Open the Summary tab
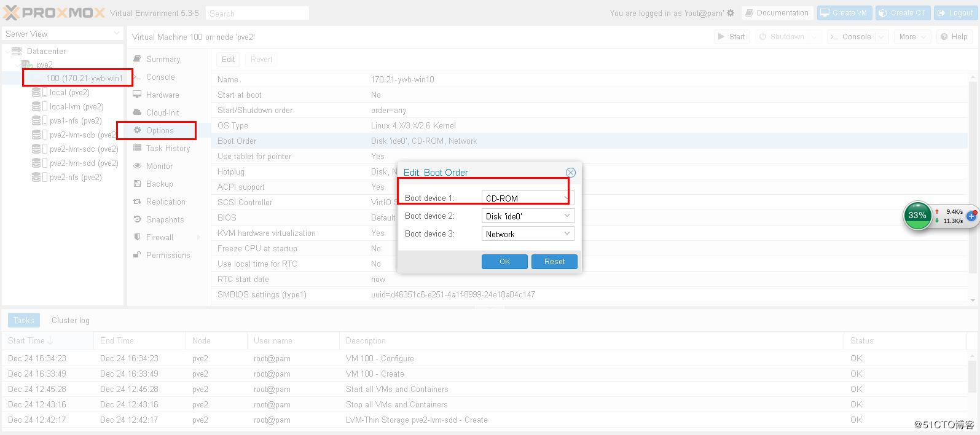The height and width of the screenshot is (435, 980). [163, 60]
